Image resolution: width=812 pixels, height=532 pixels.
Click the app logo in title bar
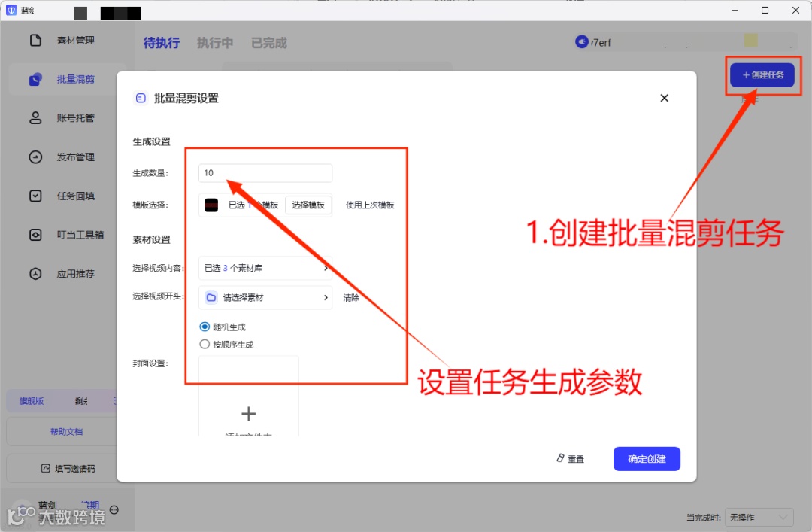pyautogui.click(x=11, y=10)
